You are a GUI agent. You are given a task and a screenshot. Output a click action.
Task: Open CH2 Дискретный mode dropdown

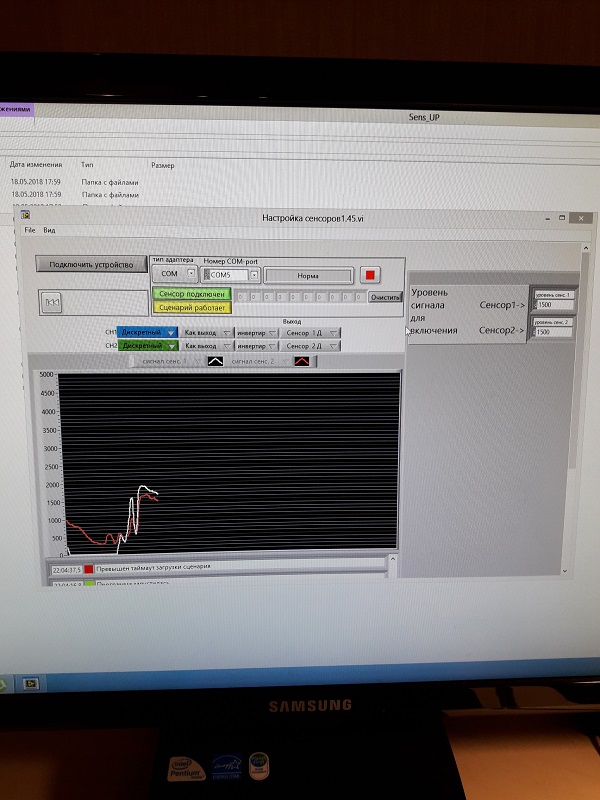[x=147, y=345]
